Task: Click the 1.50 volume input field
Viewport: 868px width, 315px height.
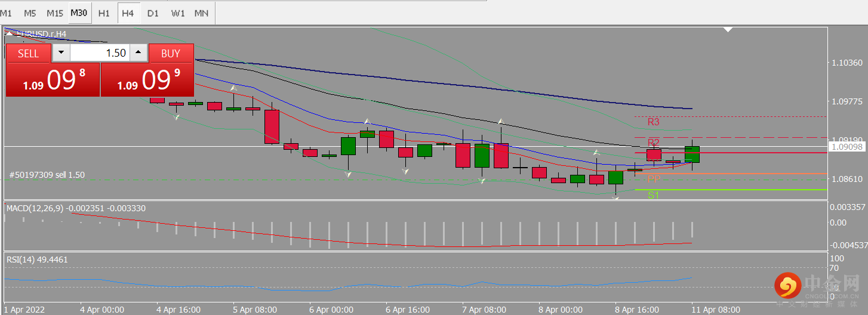Action: point(100,52)
